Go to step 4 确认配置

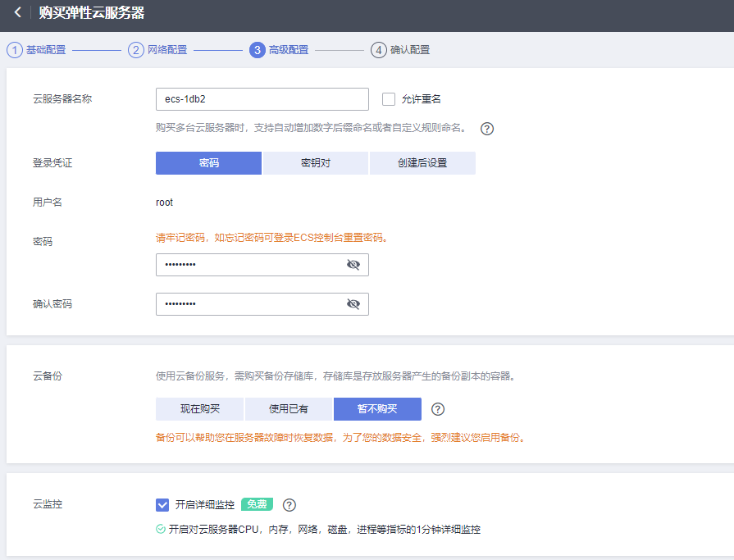point(400,50)
